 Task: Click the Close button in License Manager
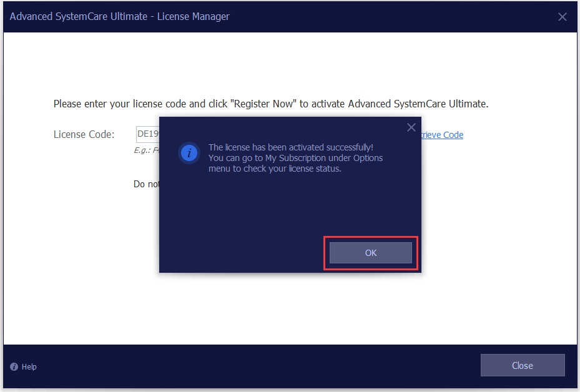tap(523, 365)
